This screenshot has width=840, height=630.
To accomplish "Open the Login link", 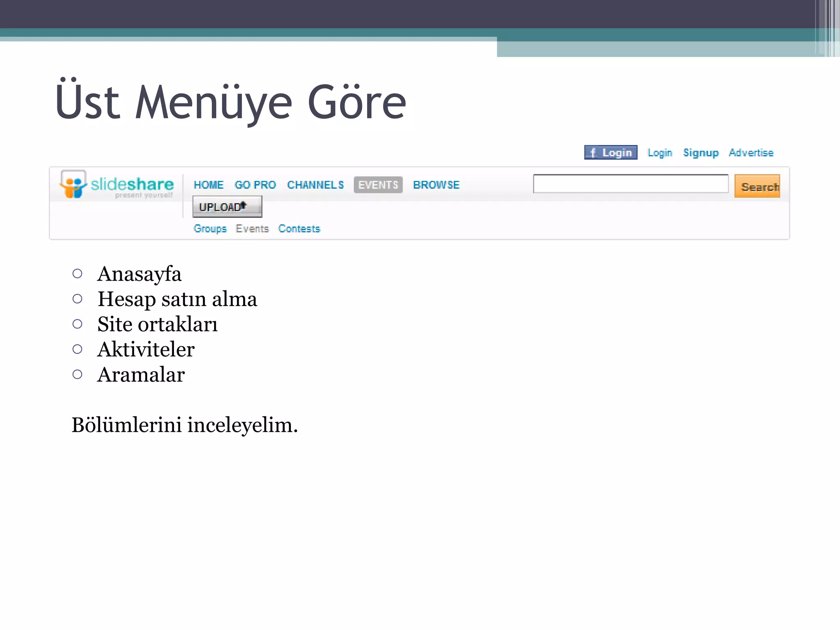I will 660,153.
